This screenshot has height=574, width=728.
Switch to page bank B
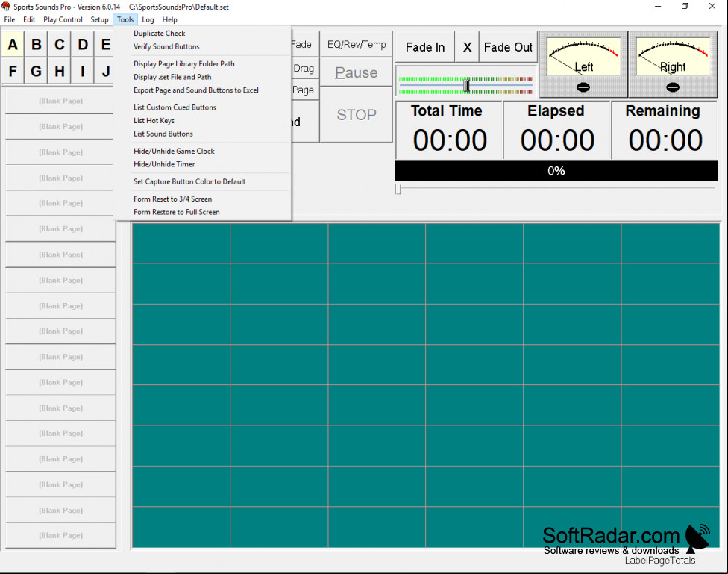(x=37, y=44)
